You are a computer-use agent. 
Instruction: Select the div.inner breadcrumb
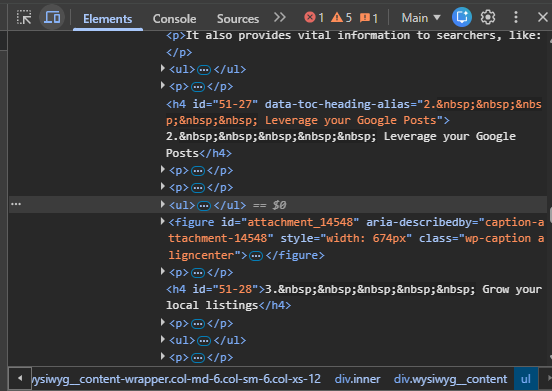click(357, 379)
